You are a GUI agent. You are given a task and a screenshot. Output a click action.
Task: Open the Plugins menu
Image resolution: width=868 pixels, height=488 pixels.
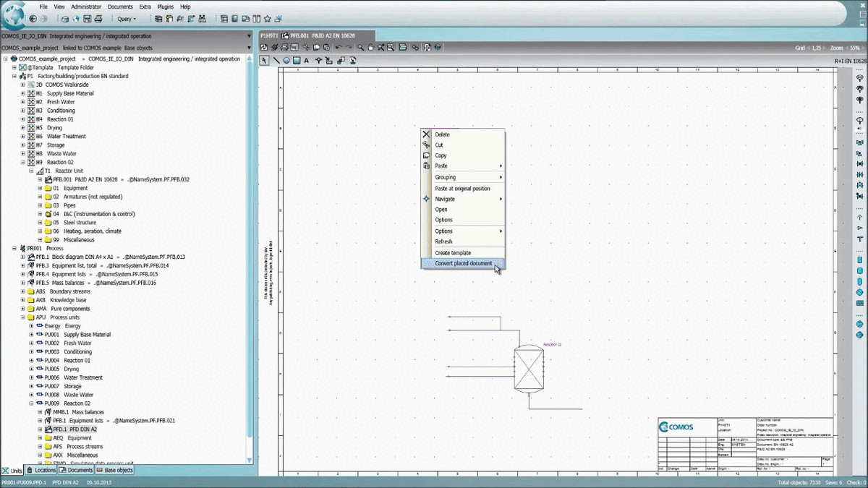click(x=164, y=7)
